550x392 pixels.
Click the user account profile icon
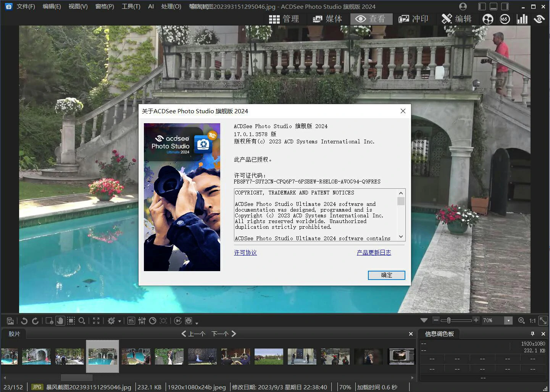(x=463, y=6)
